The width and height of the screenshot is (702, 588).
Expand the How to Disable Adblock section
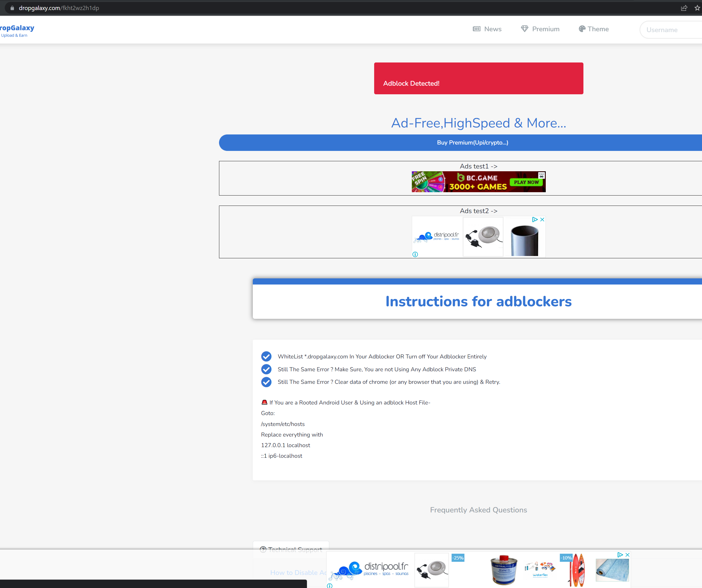tap(299, 572)
